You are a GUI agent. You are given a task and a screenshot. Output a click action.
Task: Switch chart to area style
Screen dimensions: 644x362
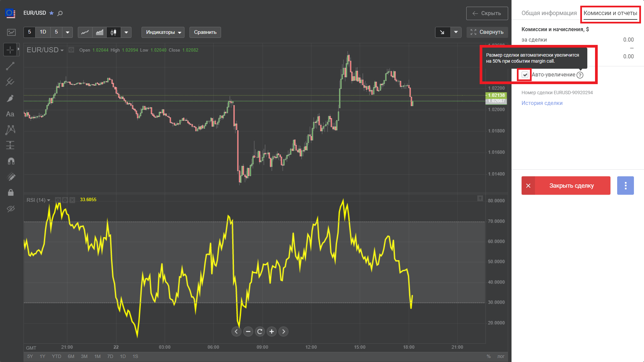coord(100,32)
